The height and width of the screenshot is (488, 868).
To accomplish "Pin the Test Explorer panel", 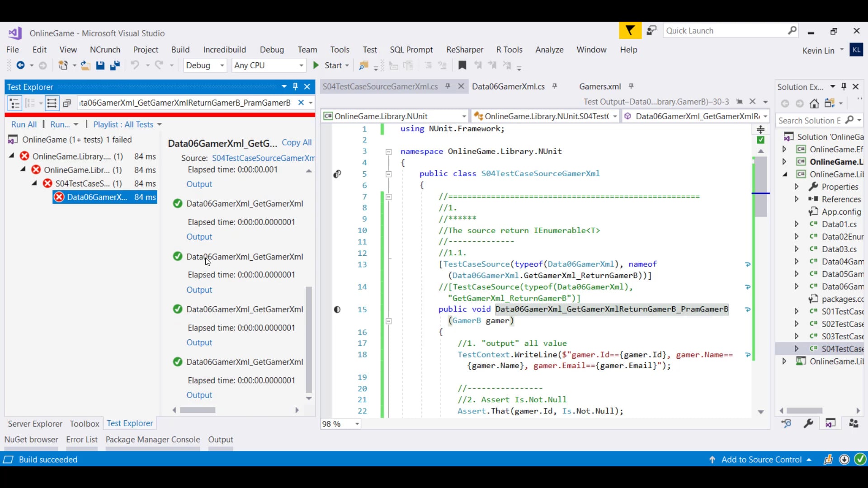I will click(295, 86).
